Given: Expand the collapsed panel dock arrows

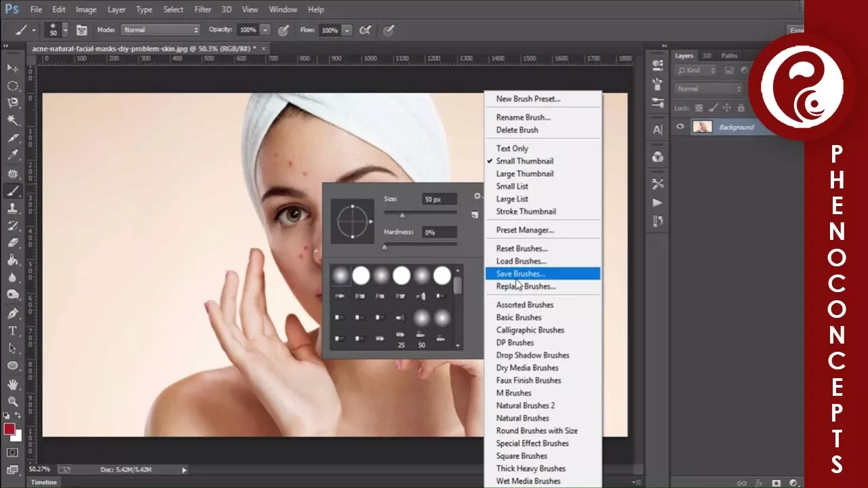Looking at the screenshot, I should pos(665,45).
